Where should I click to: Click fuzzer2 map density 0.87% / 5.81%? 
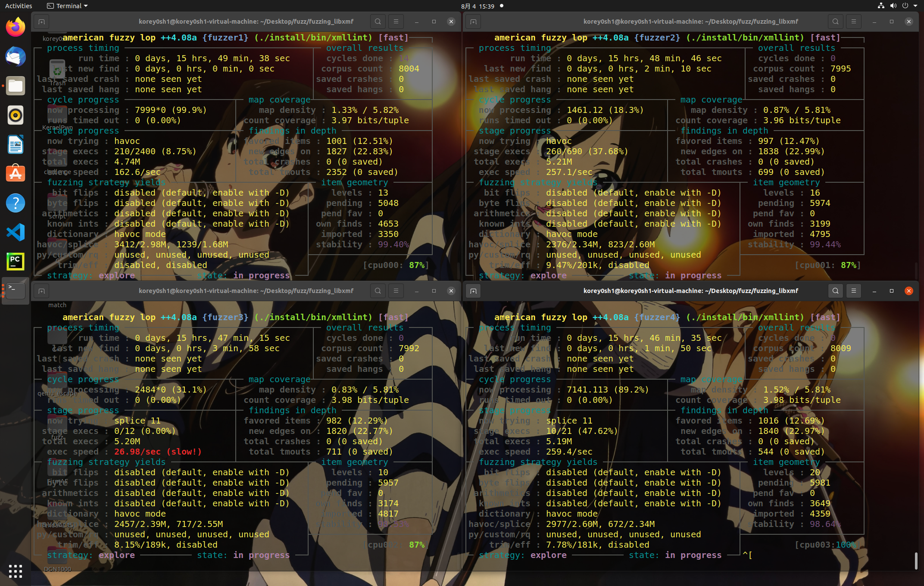tap(797, 110)
